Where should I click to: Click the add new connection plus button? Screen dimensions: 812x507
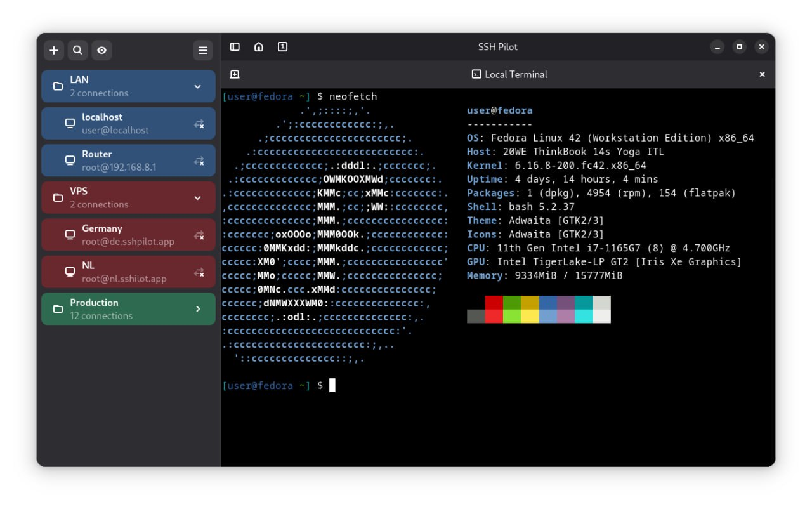tap(54, 50)
